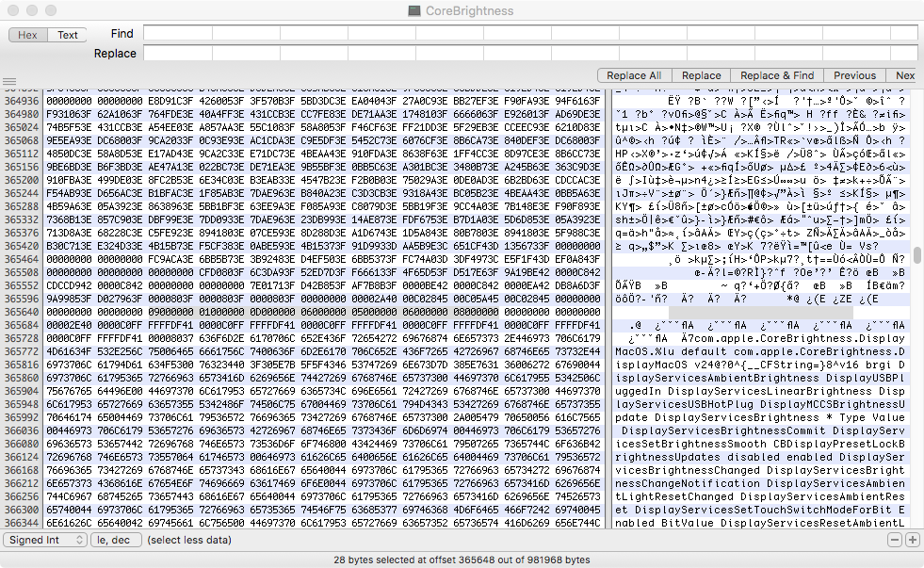Click the minus data inspector button
This screenshot has height=568, width=924.
(x=895, y=540)
